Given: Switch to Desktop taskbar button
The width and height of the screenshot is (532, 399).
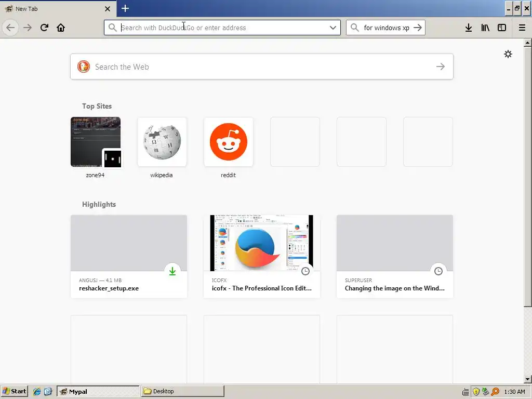Looking at the screenshot, I should (183, 391).
